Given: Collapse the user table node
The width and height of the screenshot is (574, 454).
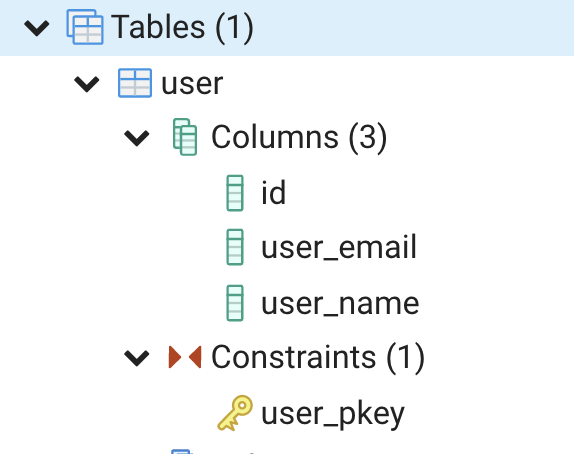Looking at the screenshot, I should click(87, 84).
